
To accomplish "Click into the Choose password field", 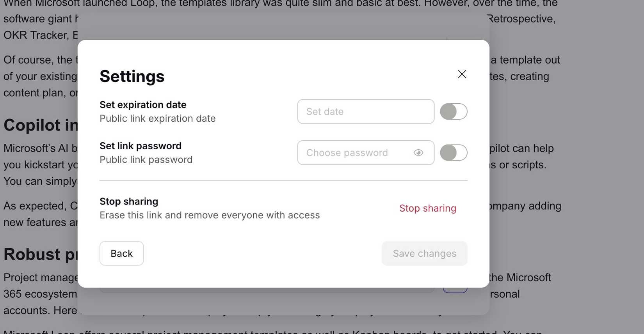I will [351, 153].
